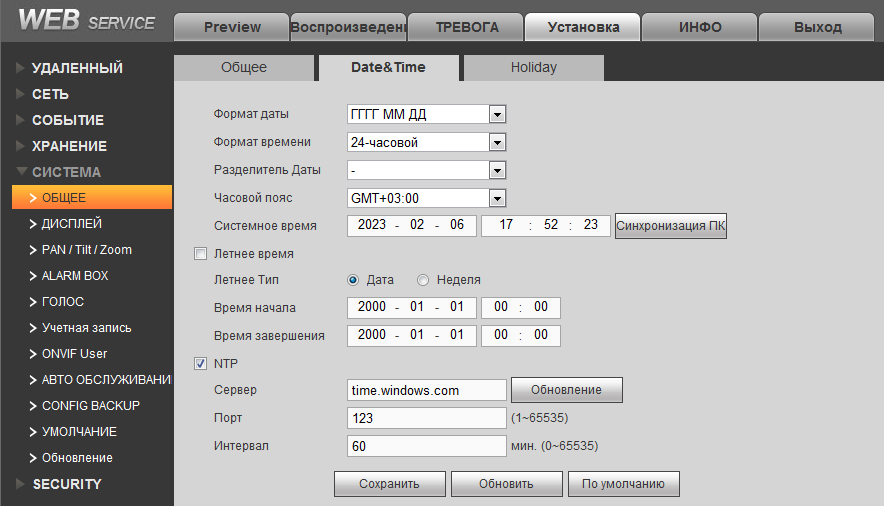The height and width of the screenshot is (506, 884).
Task: Click the system time minutes field 52
Action: point(551,225)
